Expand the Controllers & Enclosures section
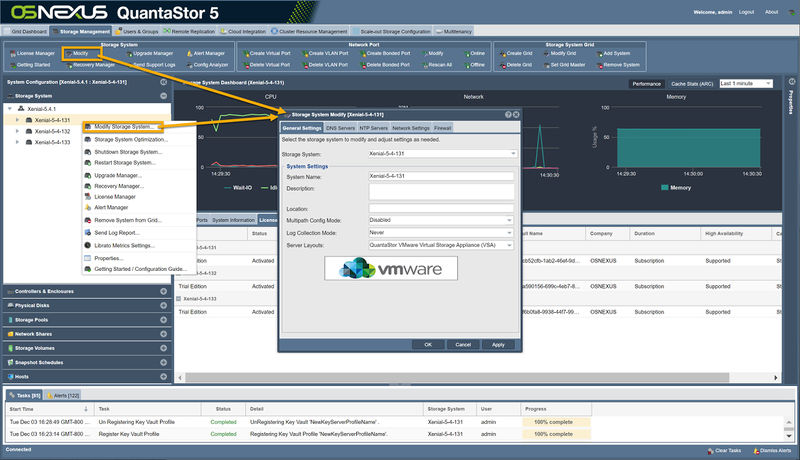Screen dimensions: 800x460 pos(163,292)
